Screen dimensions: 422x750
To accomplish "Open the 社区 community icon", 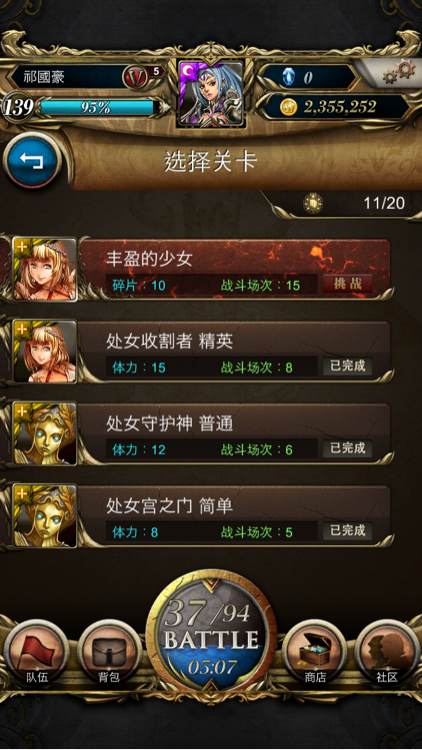I will (387, 652).
